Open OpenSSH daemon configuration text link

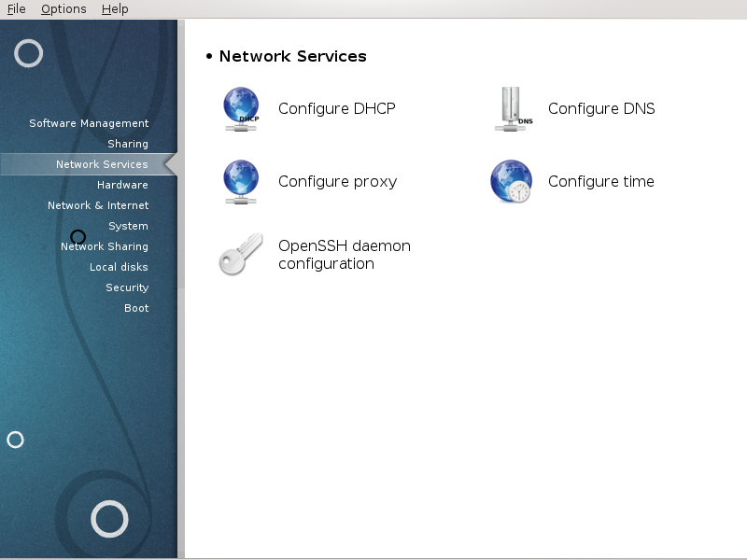click(345, 255)
